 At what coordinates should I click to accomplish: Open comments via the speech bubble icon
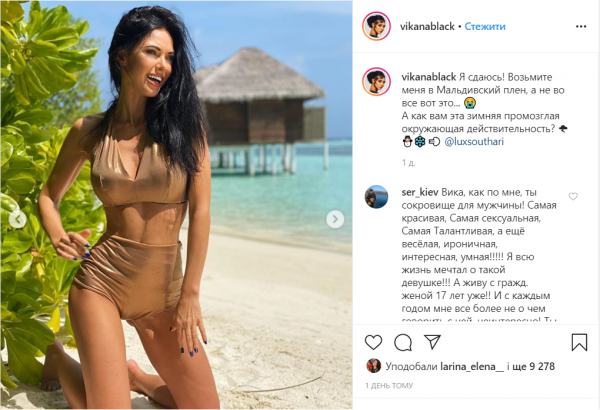403,343
